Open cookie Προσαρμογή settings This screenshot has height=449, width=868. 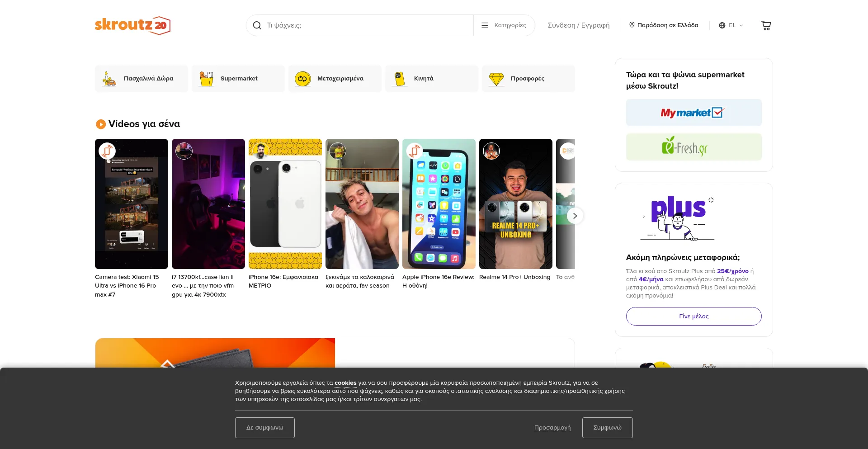[x=552, y=427]
